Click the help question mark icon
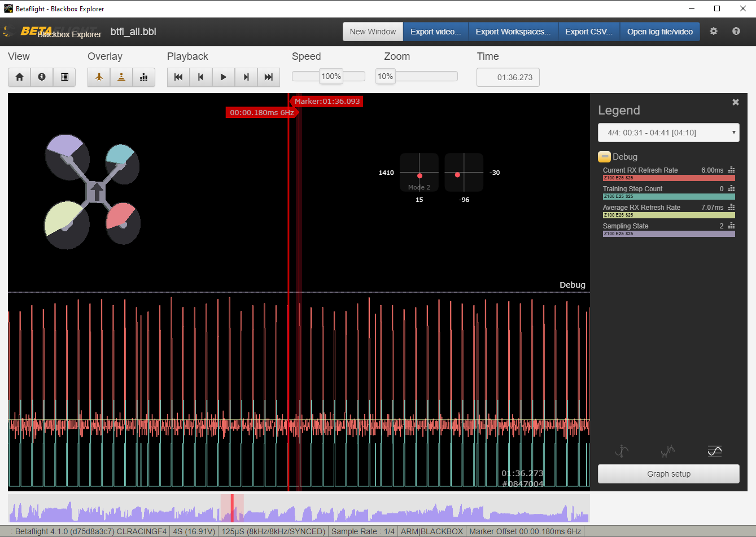 click(736, 32)
